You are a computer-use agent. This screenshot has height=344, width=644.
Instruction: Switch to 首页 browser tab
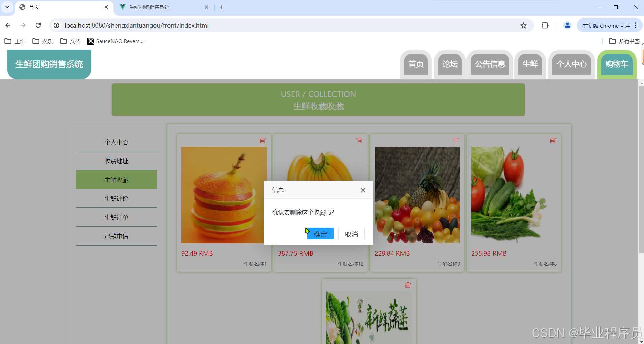(x=64, y=7)
